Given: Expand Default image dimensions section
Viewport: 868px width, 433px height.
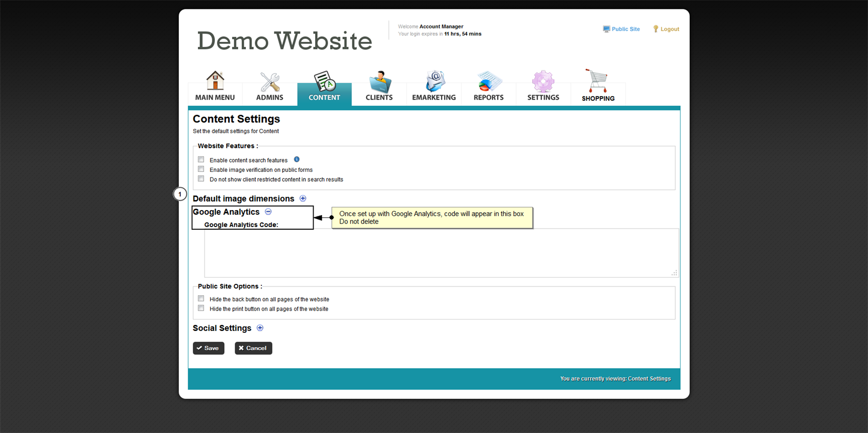Looking at the screenshot, I should point(303,199).
